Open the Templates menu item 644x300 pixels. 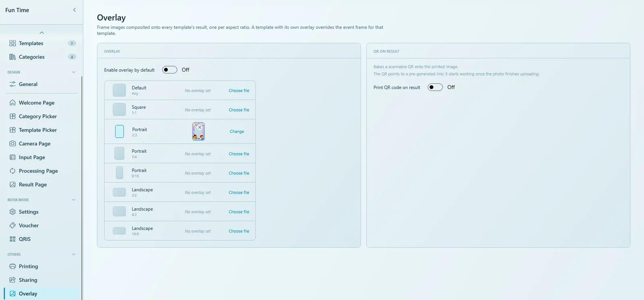pos(42,43)
